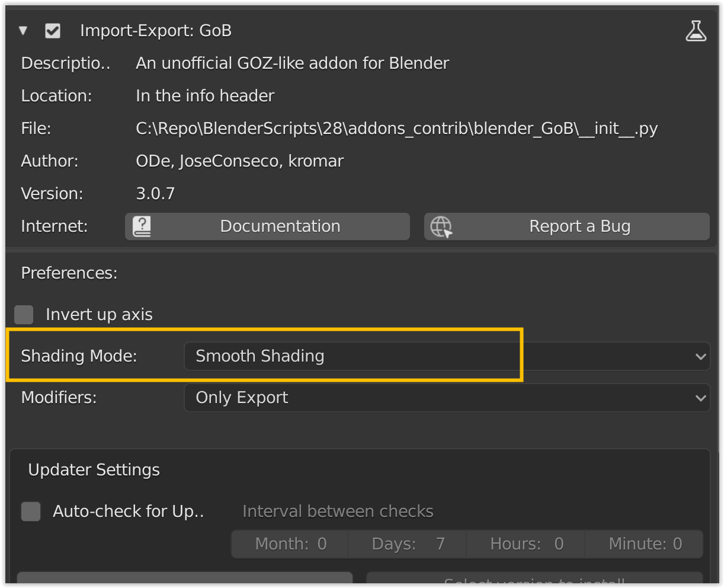724x588 pixels.
Task: Click the Select version to install button
Action: pos(534,579)
